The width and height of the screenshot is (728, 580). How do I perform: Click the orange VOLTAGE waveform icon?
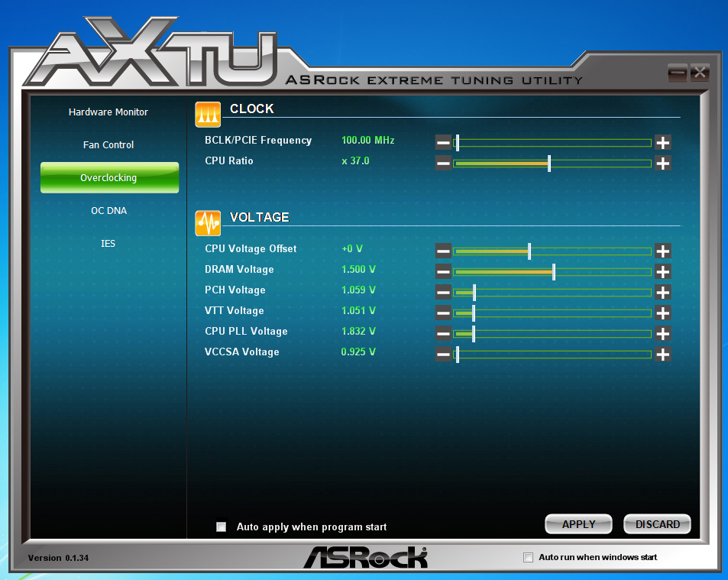[x=208, y=223]
